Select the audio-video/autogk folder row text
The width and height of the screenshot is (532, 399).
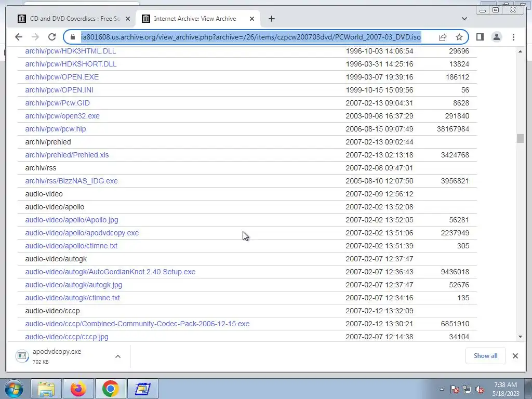[x=56, y=259]
